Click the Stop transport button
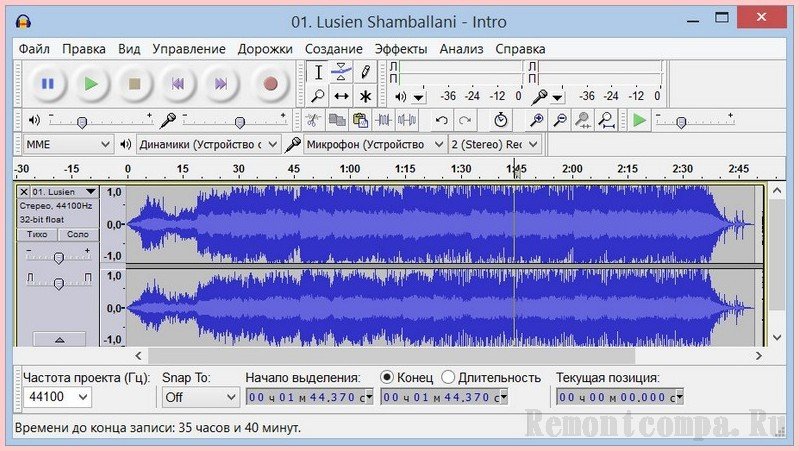799x451 pixels. pos(135,84)
